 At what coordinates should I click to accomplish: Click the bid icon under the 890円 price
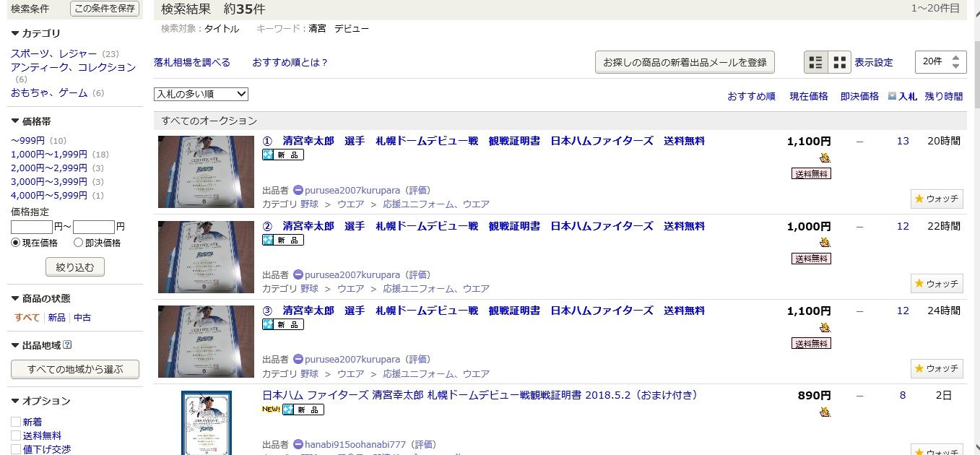(x=825, y=412)
